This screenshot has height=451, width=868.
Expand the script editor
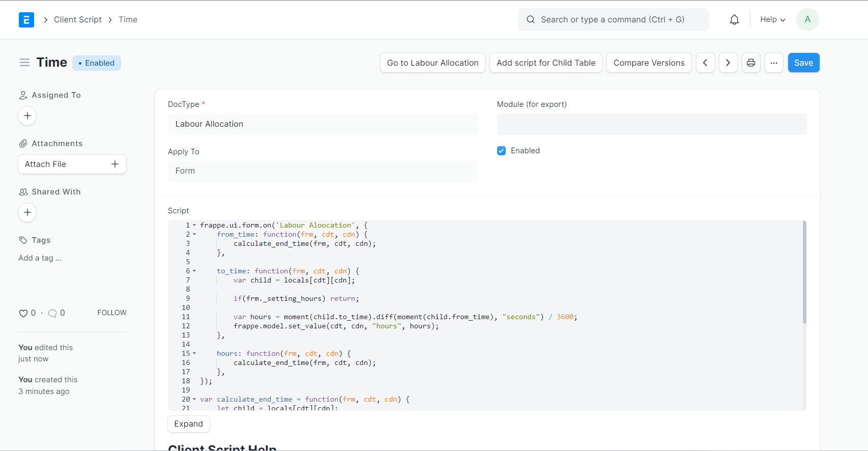pyautogui.click(x=189, y=424)
